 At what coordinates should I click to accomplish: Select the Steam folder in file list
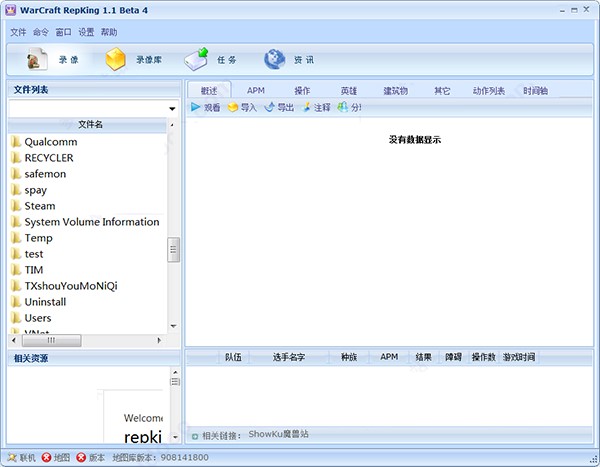point(40,206)
